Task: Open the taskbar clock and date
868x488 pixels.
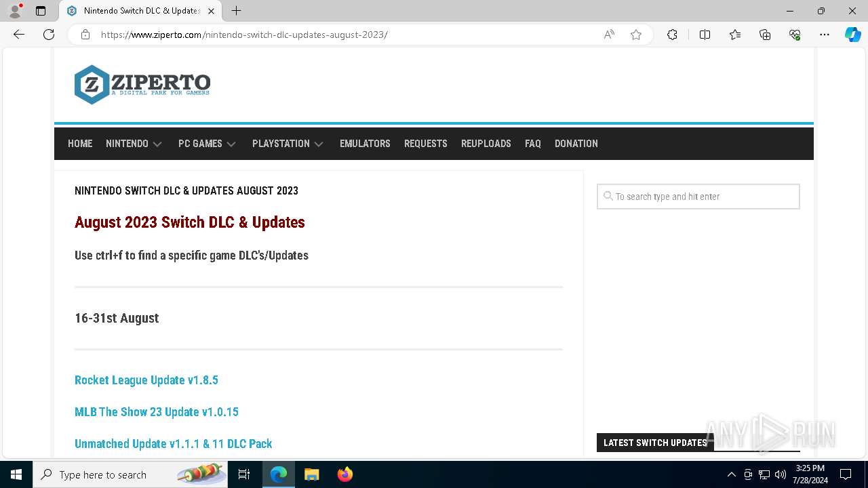Action: [x=810, y=474]
